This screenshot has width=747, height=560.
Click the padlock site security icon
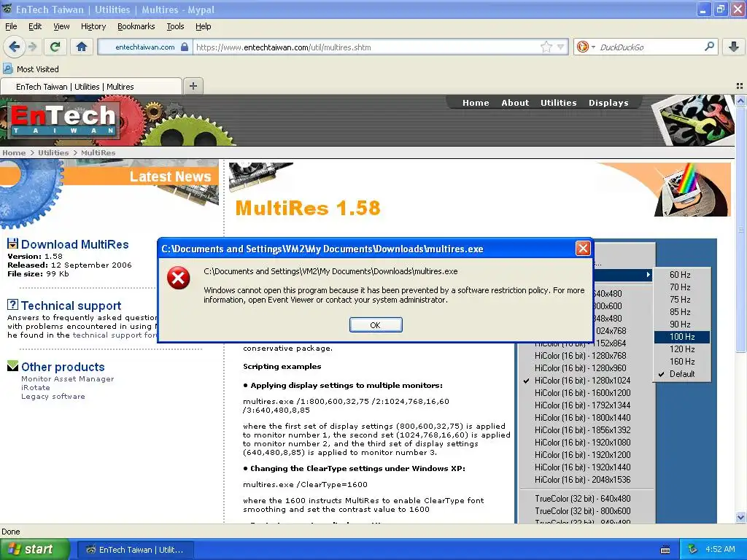point(185,47)
